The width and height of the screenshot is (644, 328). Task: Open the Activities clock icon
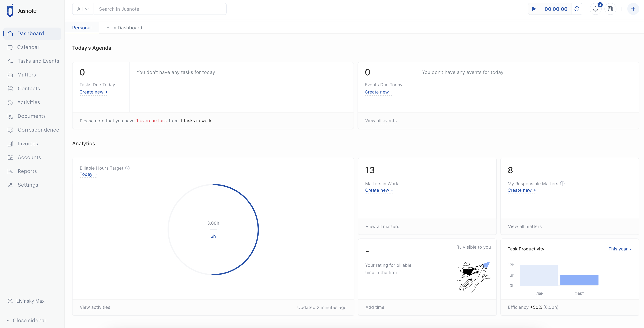[10, 102]
